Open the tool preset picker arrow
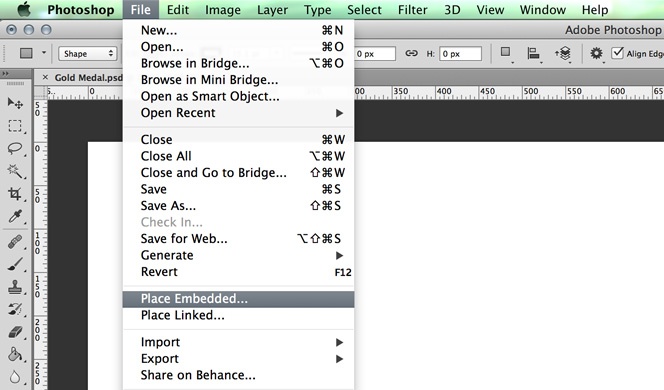The height and width of the screenshot is (390, 664). pos(44,53)
